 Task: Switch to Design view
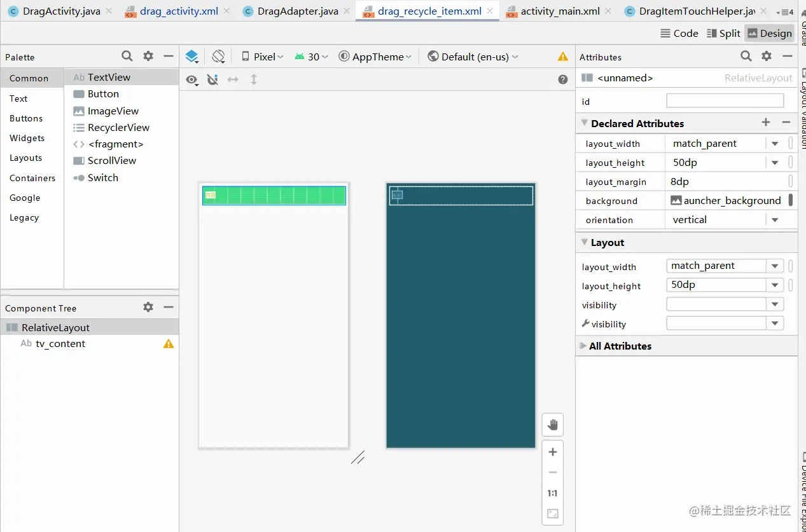click(x=769, y=33)
